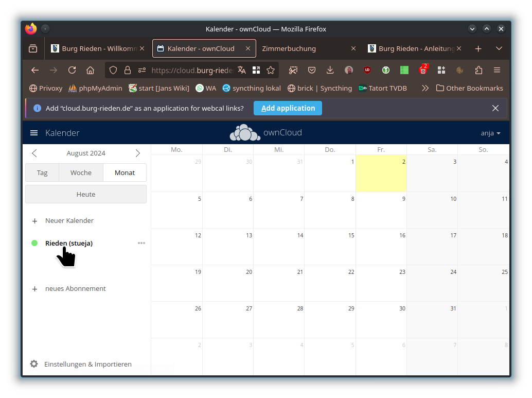Expand the list all tabs chevron
This screenshot has height=398, width=532.
point(499,48)
